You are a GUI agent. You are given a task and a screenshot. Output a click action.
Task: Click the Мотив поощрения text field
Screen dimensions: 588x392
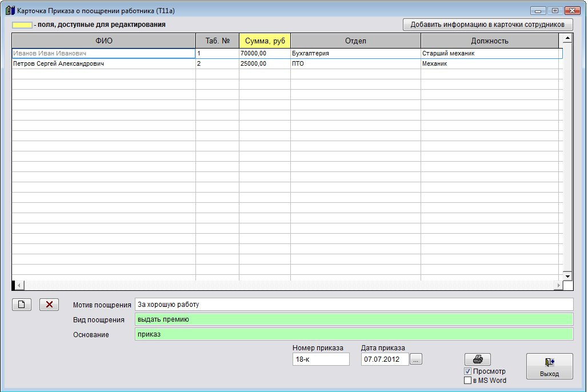tap(353, 305)
